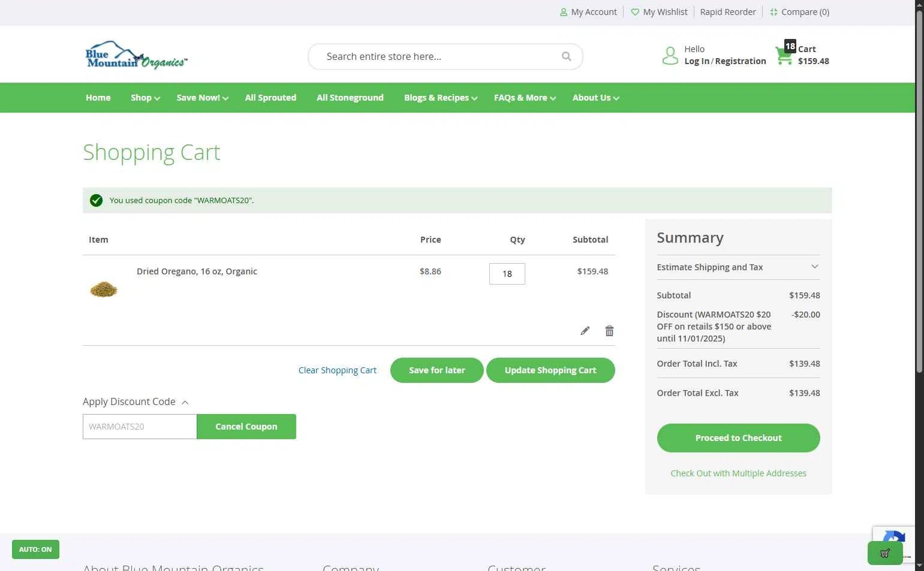Screen dimensions: 924x571
Task: Click the WARMOATS20 coupon code field
Action: pyautogui.click(x=140, y=427)
